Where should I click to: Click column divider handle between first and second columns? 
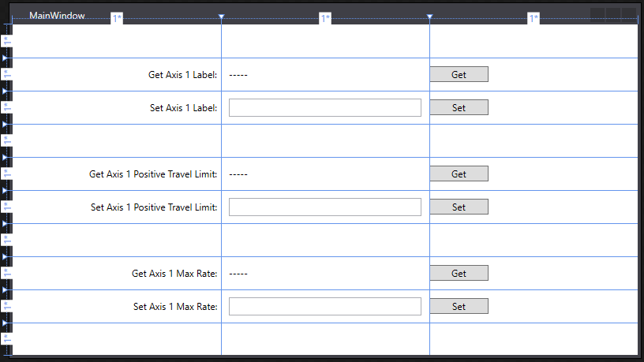(221, 17)
